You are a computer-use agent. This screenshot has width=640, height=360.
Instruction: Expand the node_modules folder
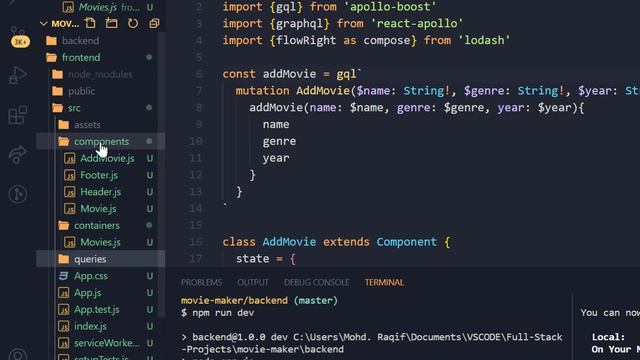[100, 74]
